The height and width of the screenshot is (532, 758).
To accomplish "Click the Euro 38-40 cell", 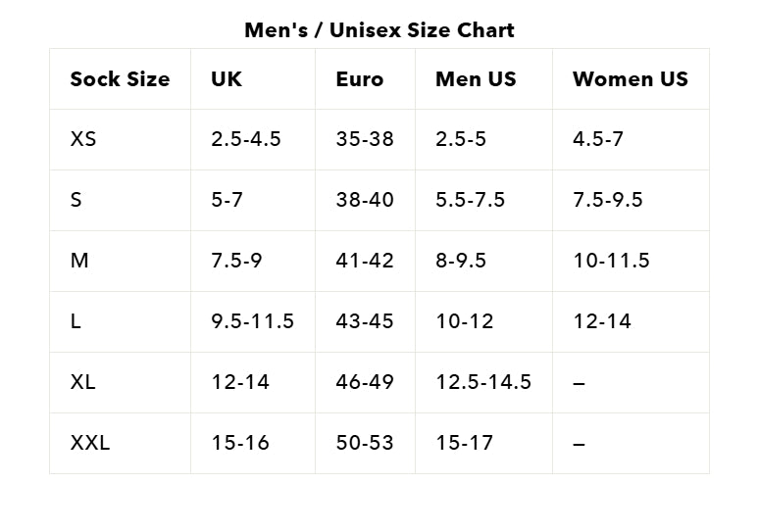I will 365,200.
